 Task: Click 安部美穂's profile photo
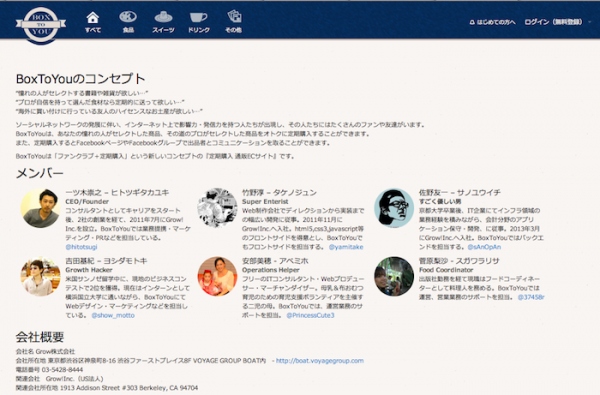217,276
